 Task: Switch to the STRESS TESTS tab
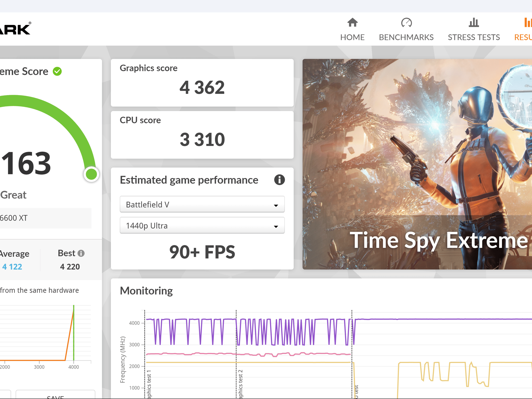(474, 37)
